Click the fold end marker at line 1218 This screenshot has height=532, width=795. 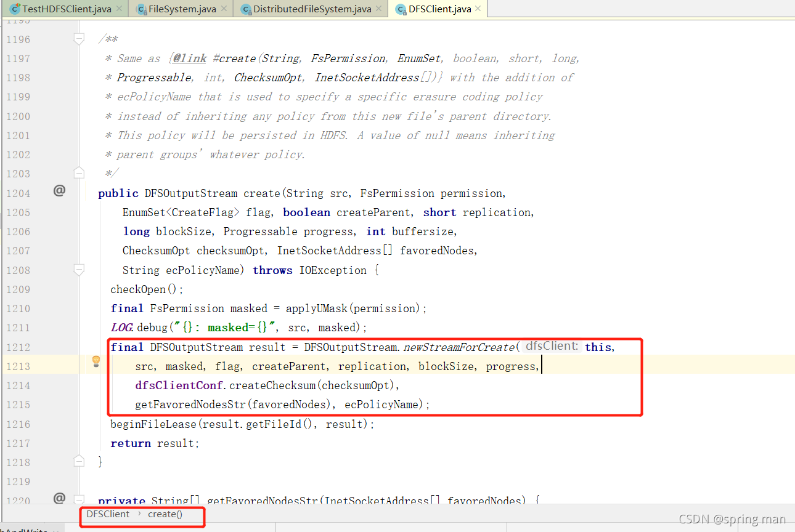click(79, 460)
